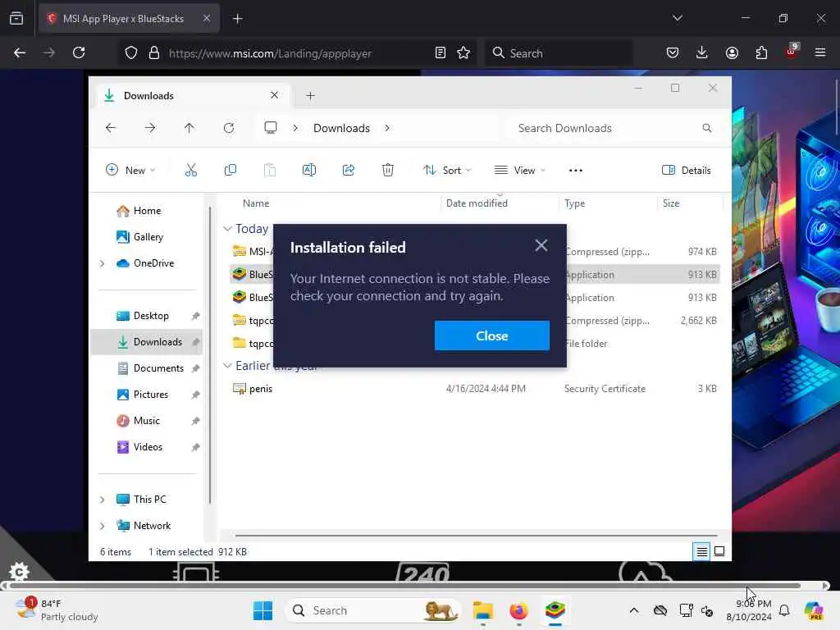The height and width of the screenshot is (630, 840).
Task: Expand the OneDrive tree node
Action: 102,263
